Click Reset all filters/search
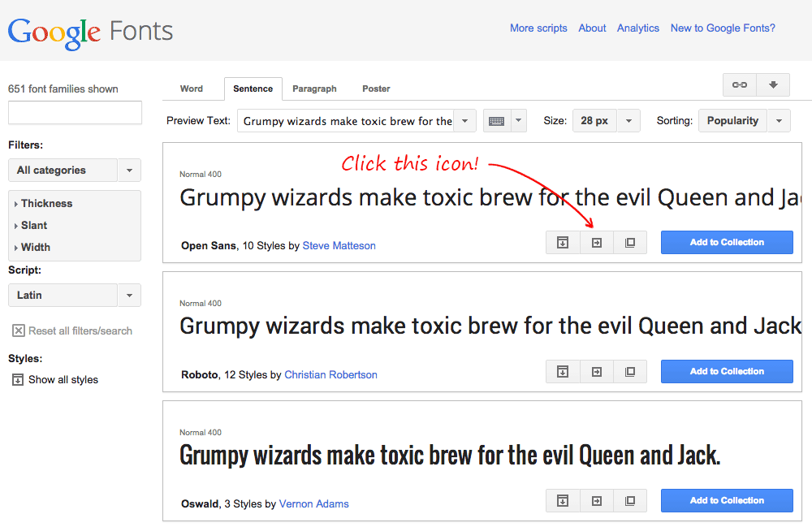The width and height of the screenshot is (812, 527). point(72,330)
